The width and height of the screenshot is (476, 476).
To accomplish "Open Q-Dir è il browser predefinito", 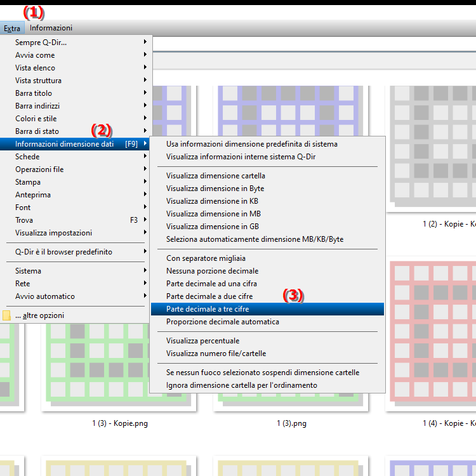I will click(x=75, y=252).
